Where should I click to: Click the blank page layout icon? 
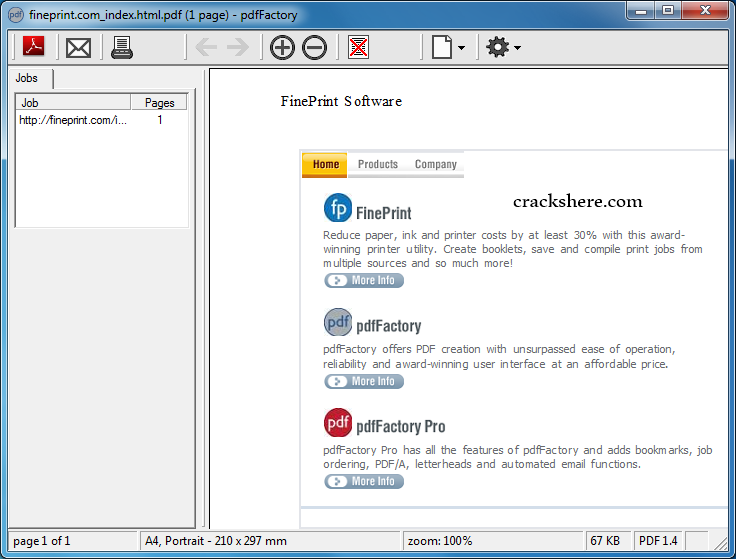click(x=442, y=47)
